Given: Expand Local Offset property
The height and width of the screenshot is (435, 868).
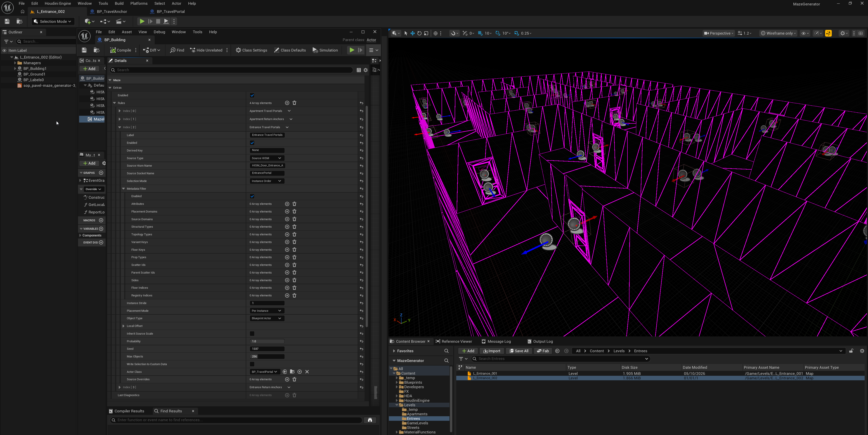Looking at the screenshot, I should (124, 326).
